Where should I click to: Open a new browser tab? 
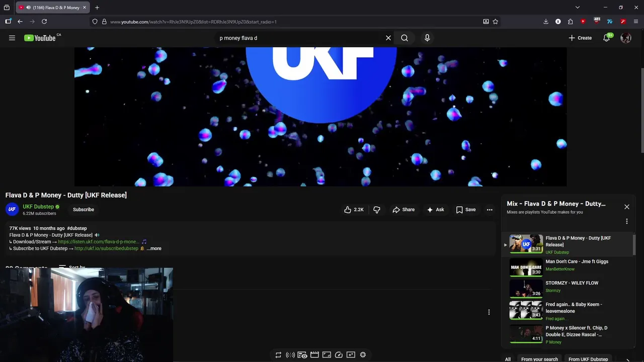click(97, 8)
